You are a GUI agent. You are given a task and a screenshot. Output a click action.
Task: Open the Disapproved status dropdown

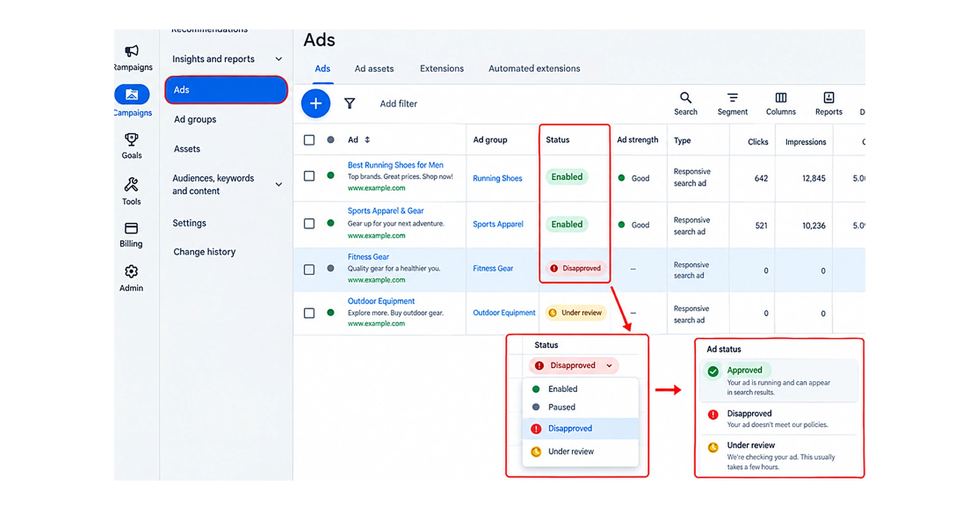pos(574,365)
